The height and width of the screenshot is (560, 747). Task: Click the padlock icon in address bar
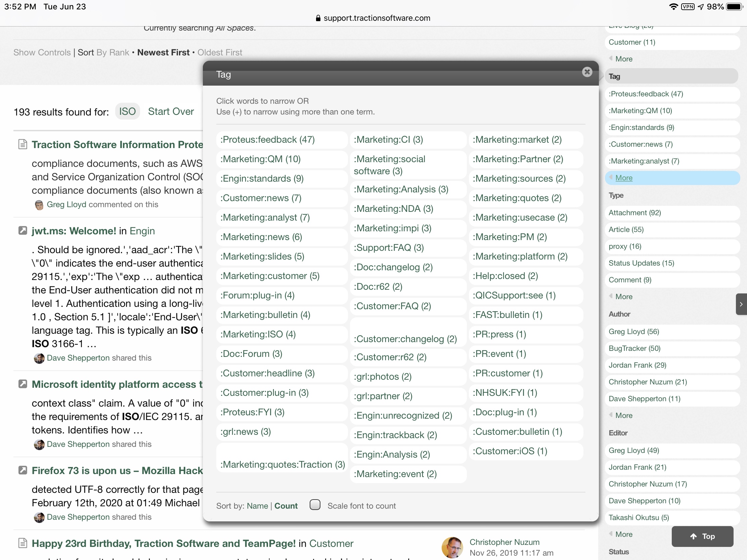[x=318, y=18]
